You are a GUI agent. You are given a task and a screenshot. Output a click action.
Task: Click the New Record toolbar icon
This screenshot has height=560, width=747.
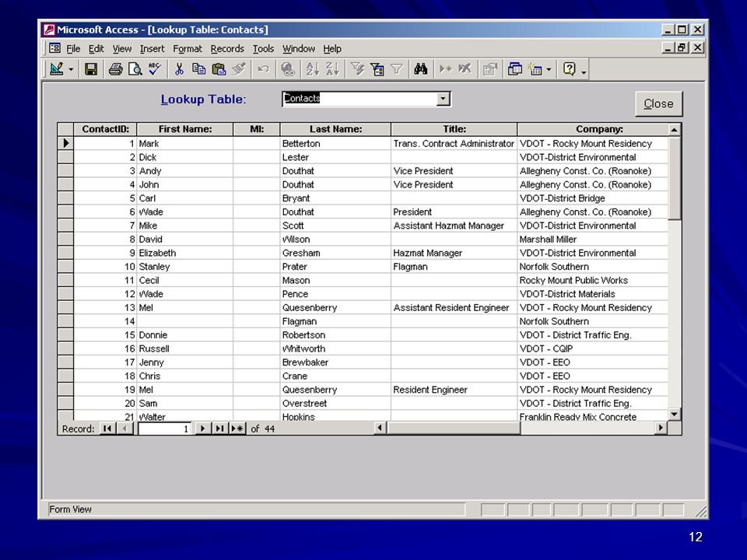coord(446,69)
